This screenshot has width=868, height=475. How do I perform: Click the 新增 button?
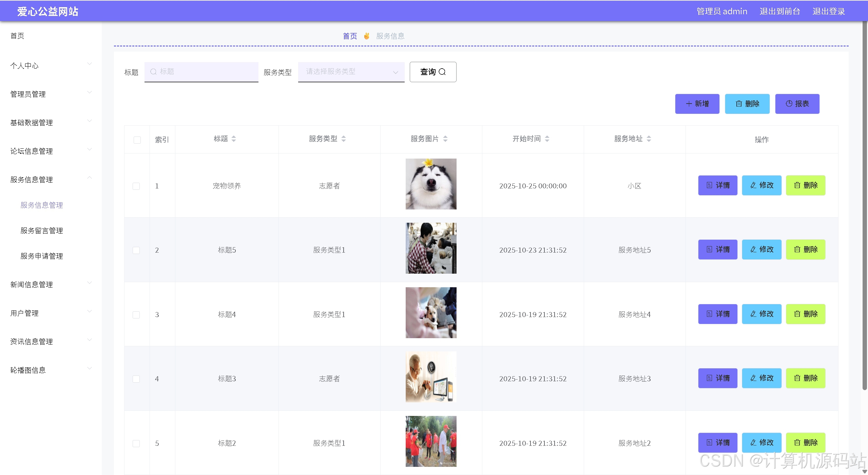697,104
